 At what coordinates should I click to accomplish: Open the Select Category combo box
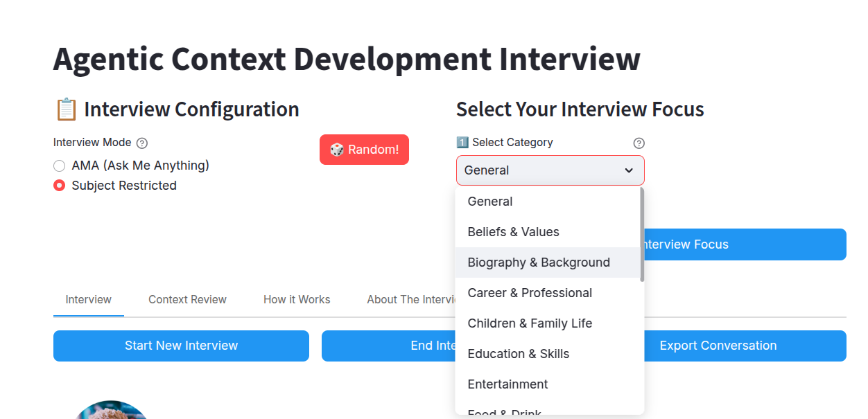point(550,170)
